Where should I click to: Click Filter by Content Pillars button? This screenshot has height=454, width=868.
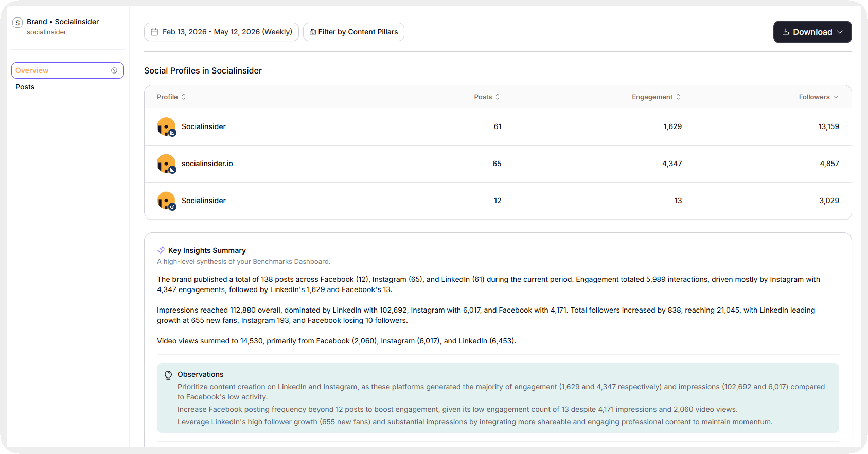pos(353,32)
